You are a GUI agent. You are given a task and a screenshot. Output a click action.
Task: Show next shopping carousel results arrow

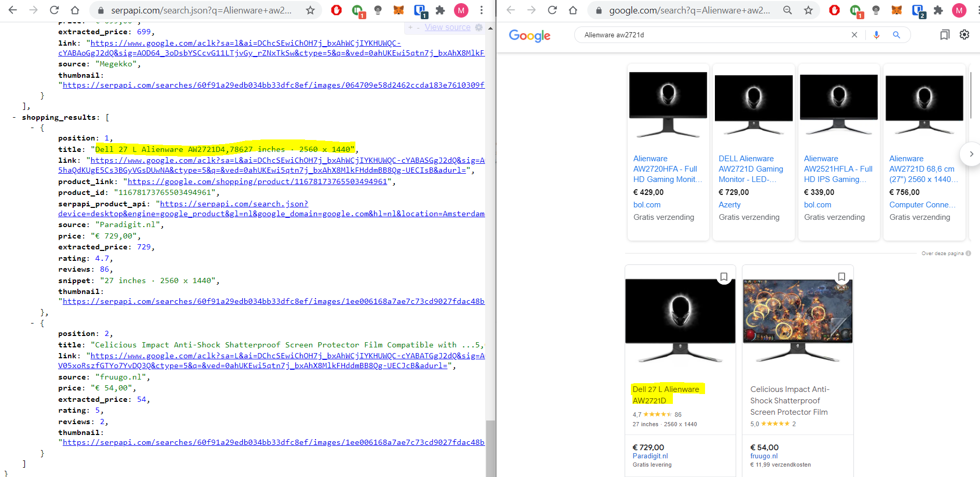click(971, 154)
